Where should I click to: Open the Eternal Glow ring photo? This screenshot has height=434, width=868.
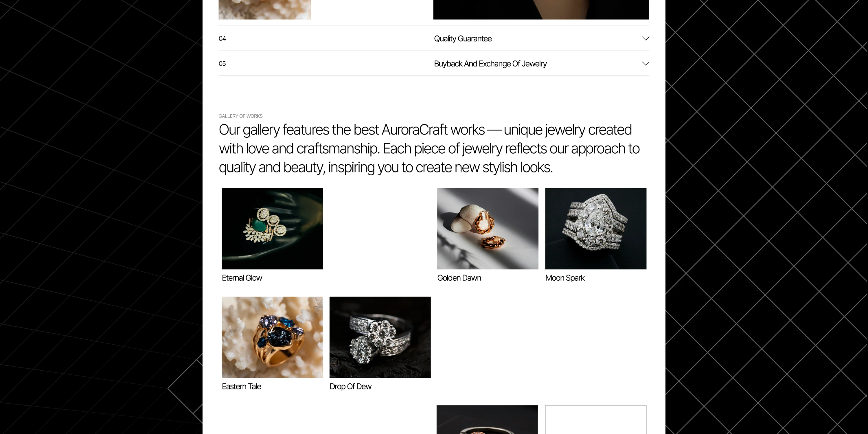click(272, 229)
